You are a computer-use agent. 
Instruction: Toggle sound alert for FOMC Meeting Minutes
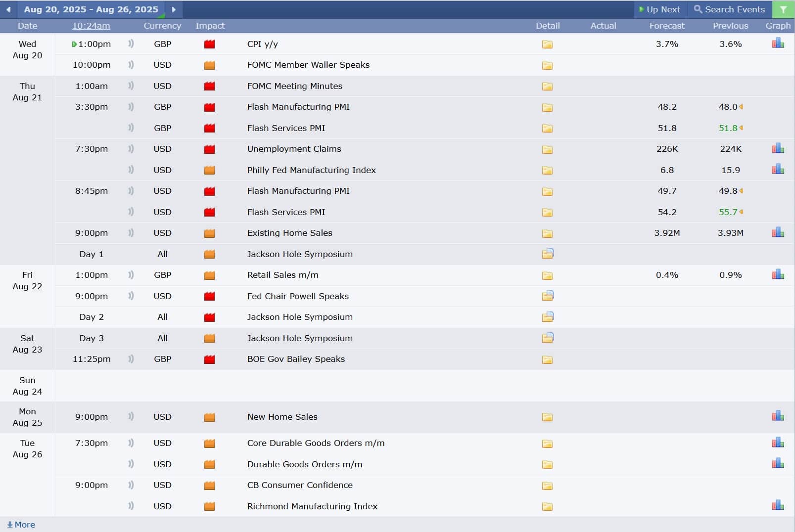(131, 86)
